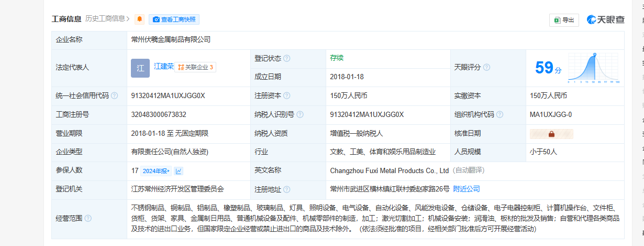644x246 pixels.
Task: Open 历史工商信息 link
Action: click(x=107, y=19)
